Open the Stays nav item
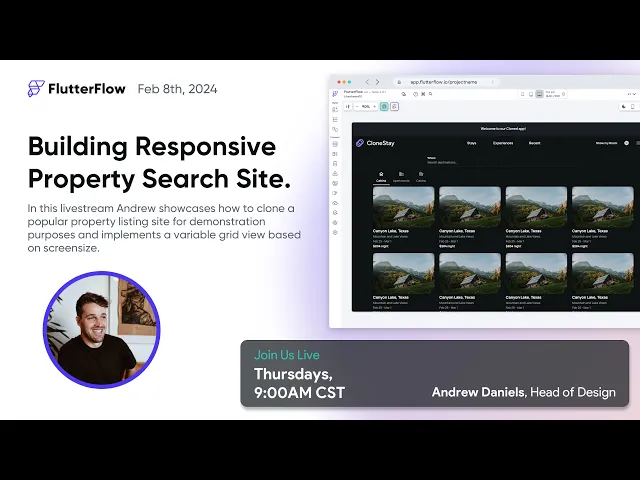The image size is (640, 480). [471, 143]
